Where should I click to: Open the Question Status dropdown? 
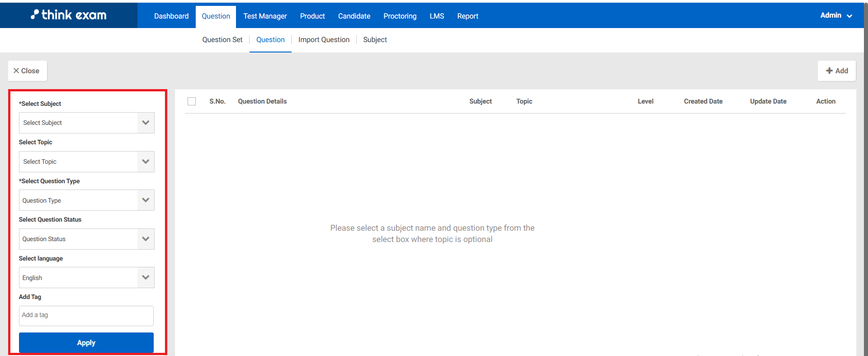[x=86, y=239]
